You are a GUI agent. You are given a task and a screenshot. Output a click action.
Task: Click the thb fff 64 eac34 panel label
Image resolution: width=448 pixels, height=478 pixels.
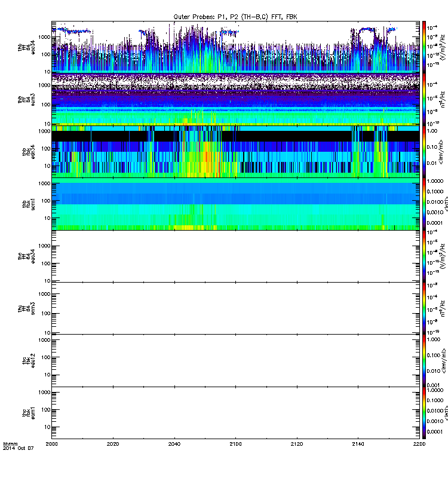26,47
